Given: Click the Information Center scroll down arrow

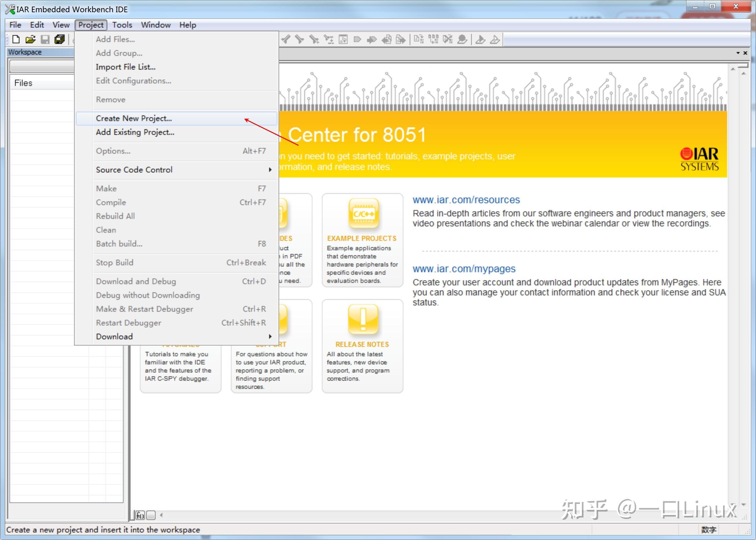Looking at the screenshot, I should point(733,505).
